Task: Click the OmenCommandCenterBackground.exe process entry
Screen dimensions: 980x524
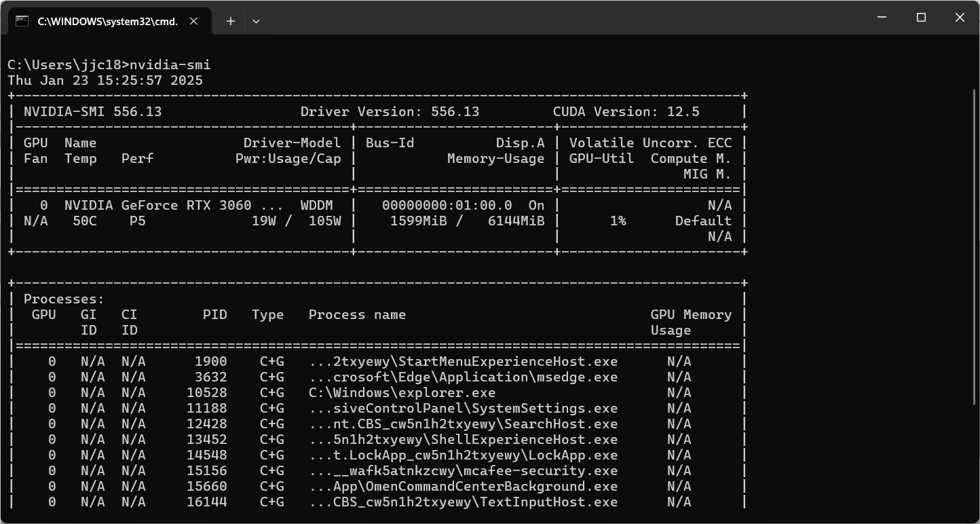Action: pyautogui.click(x=463, y=487)
